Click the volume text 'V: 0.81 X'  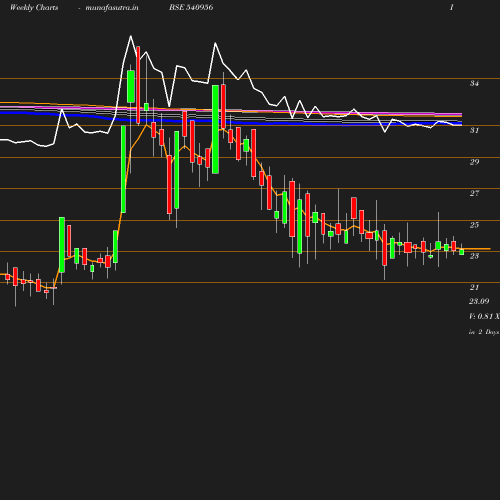(x=484, y=316)
